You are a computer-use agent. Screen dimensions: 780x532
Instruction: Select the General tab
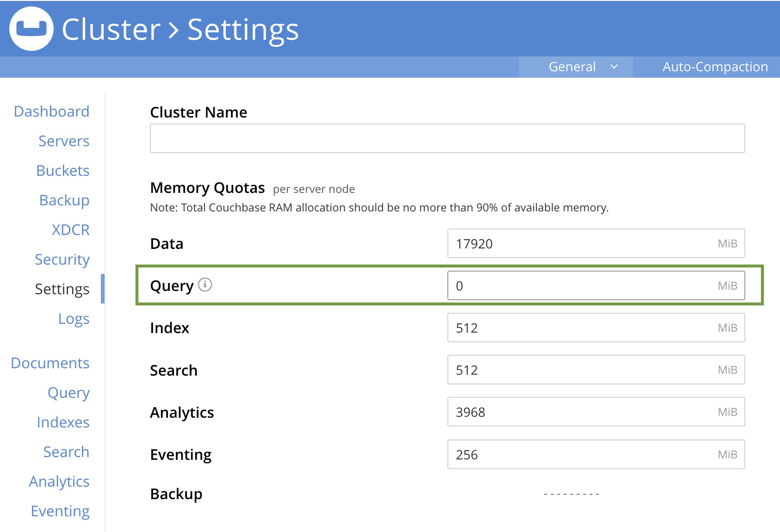[572, 67]
